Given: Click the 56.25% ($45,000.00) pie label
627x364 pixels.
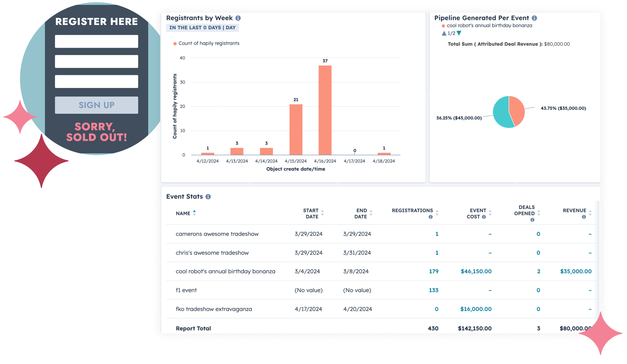Looking at the screenshot, I should pos(459,118).
